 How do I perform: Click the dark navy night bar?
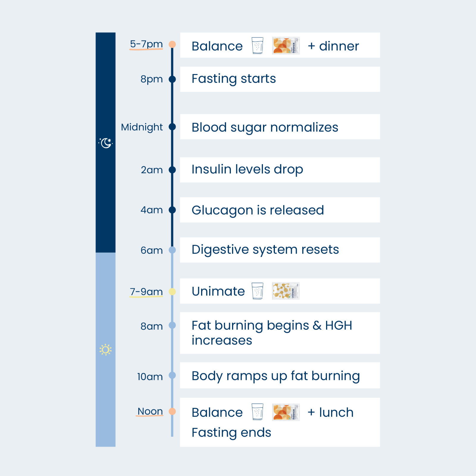pyautogui.click(x=106, y=143)
